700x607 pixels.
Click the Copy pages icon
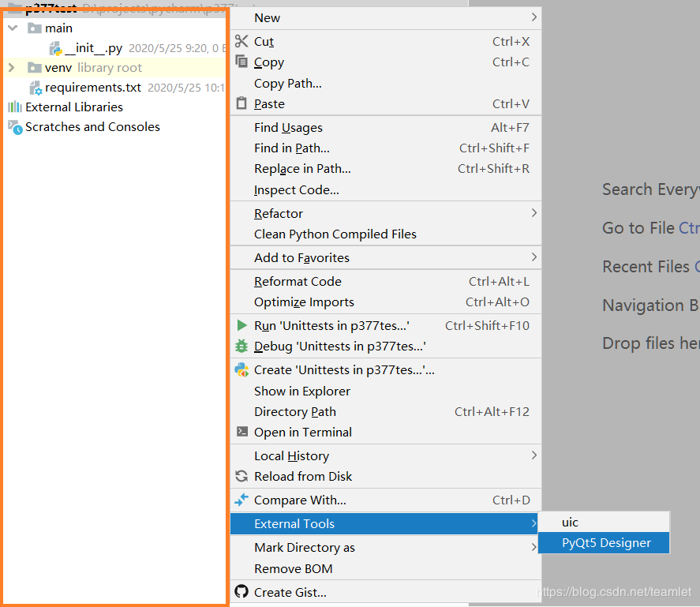click(241, 62)
